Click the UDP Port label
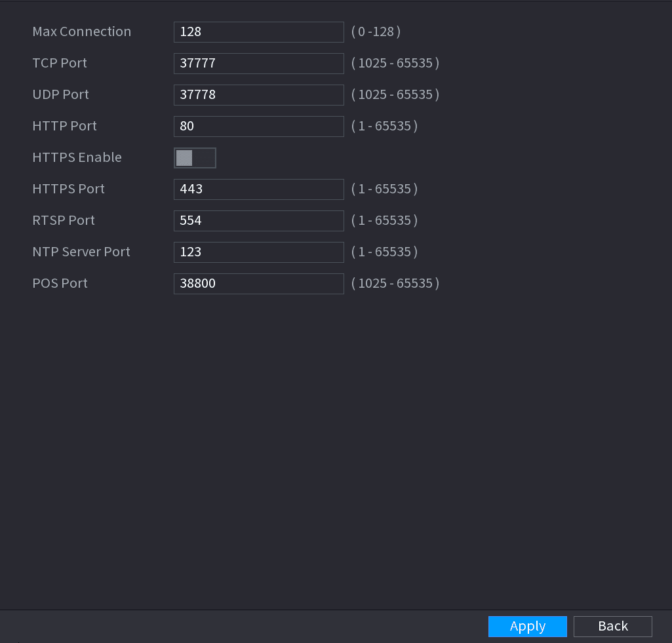Screen dimensions: 672x643 pos(61,94)
